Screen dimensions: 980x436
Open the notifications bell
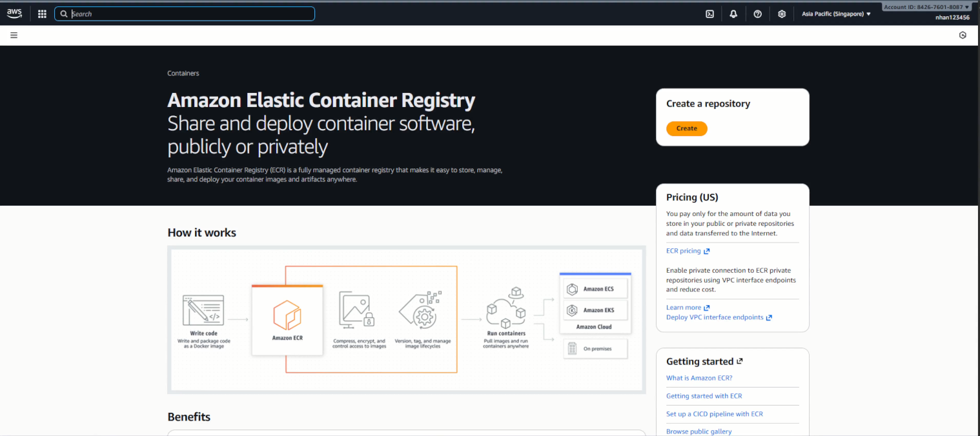point(733,14)
